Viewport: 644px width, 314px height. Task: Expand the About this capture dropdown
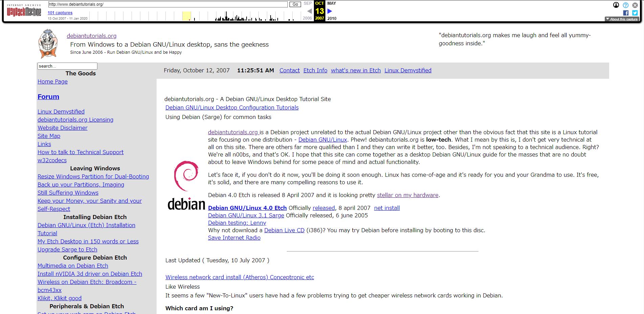click(x=622, y=19)
